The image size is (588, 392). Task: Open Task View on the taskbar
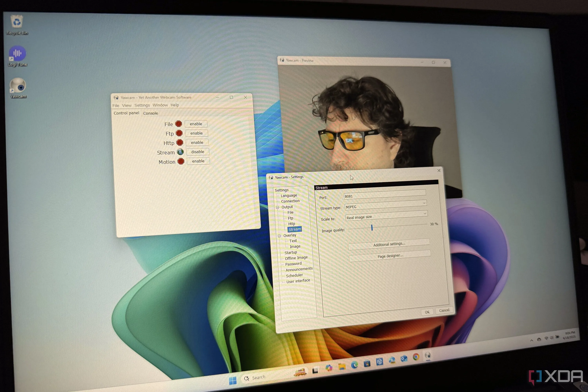(x=315, y=370)
